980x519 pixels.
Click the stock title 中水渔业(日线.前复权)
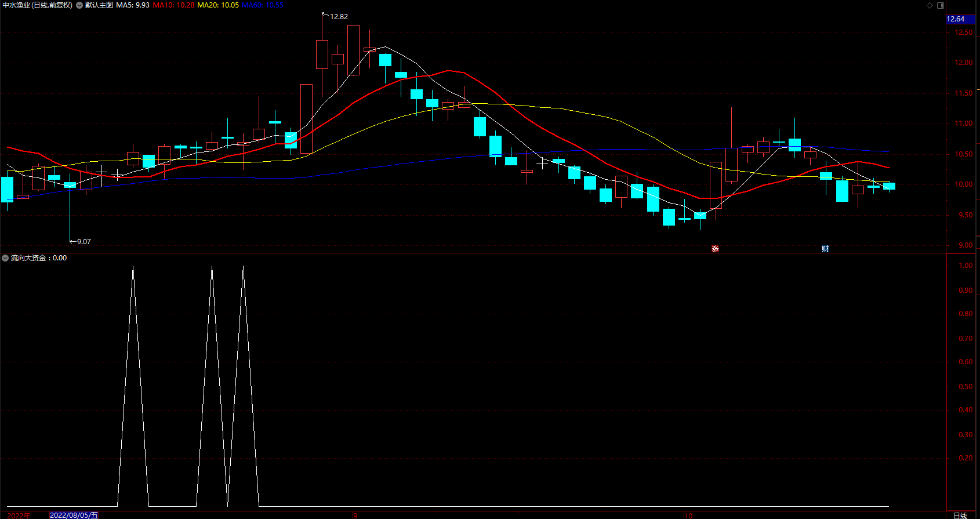(37, 5)
